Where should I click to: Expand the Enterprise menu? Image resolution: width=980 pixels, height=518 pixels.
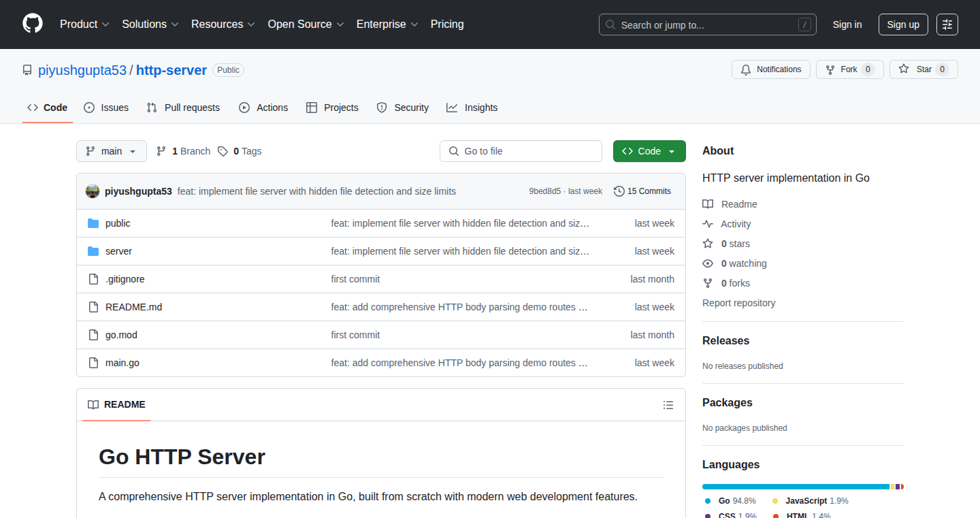tap(387, 24)
